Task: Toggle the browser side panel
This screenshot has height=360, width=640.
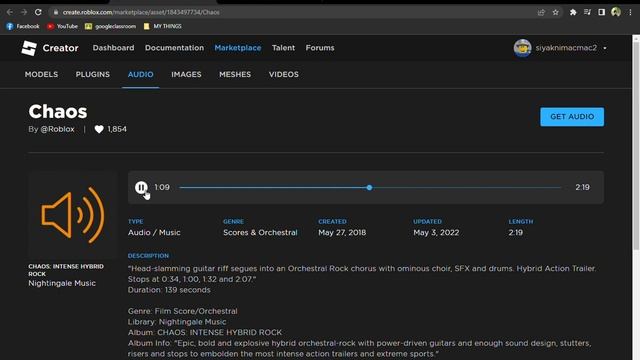Action: click(601, 12)
